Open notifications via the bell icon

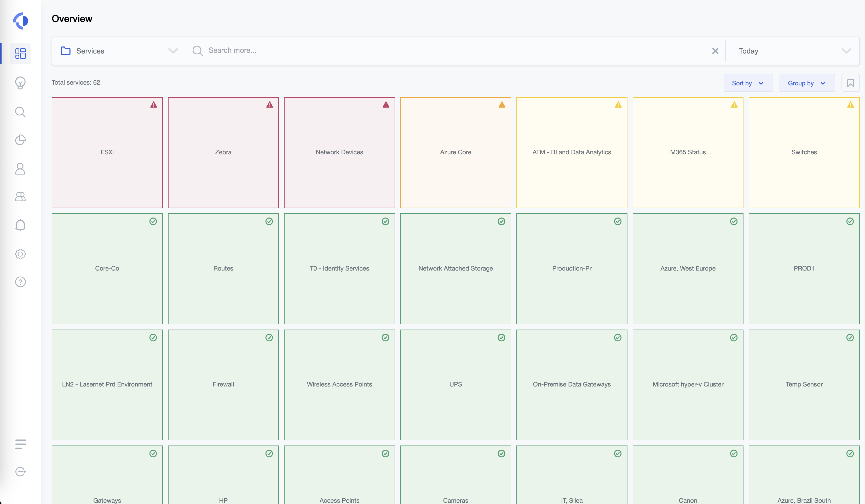pyautogui.click(x=21, y=225)
